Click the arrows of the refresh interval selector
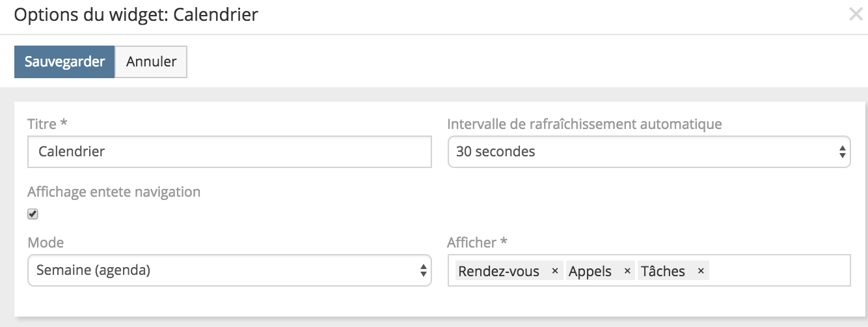 (x=842, y=152)
